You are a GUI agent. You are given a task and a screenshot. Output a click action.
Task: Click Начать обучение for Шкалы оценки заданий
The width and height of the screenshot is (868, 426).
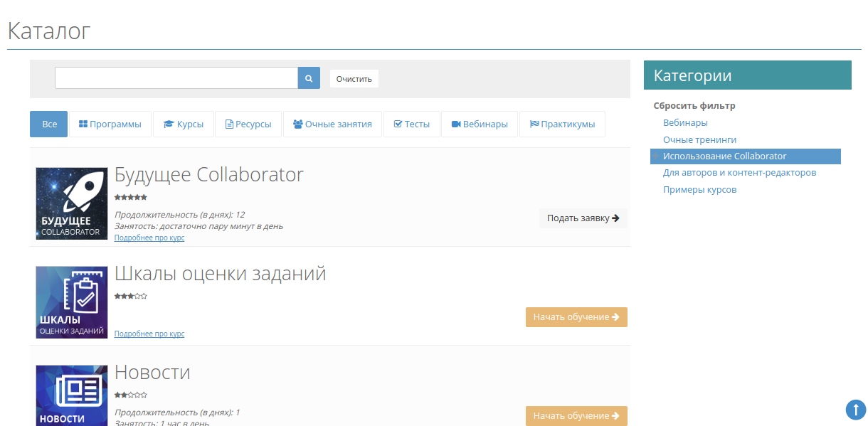pyautogui.click(x=576, y=317)
